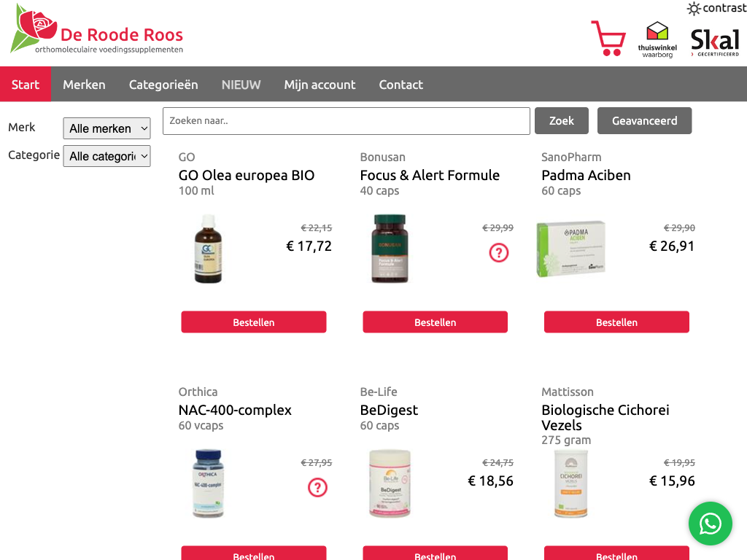This screenshot has height=560, width=747.
Task: View the BeDigest product thumbnail
Action: [390, 483]
